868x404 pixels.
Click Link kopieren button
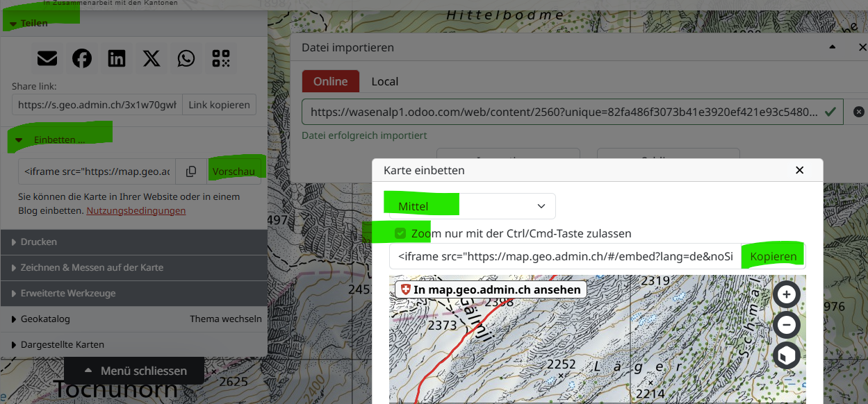point(219,105)
